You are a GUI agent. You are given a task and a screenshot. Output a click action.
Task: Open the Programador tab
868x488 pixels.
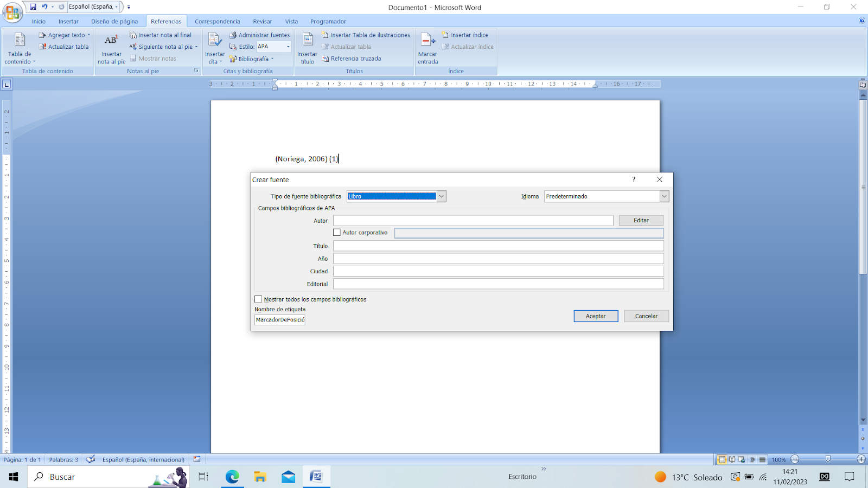pos(328,21)
